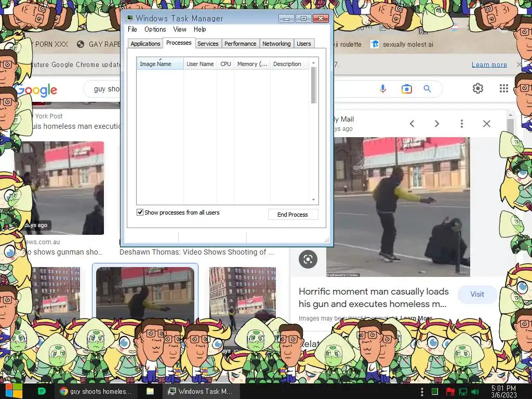Open Google quick settings gear
Image resolution: width=532 pixels, height=399 pixels.
click(478, 88)
